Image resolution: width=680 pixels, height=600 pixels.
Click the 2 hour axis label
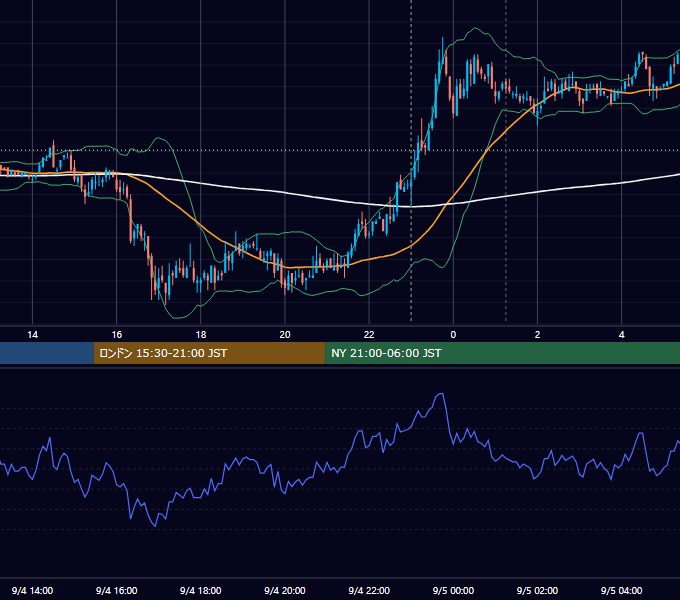537,335
